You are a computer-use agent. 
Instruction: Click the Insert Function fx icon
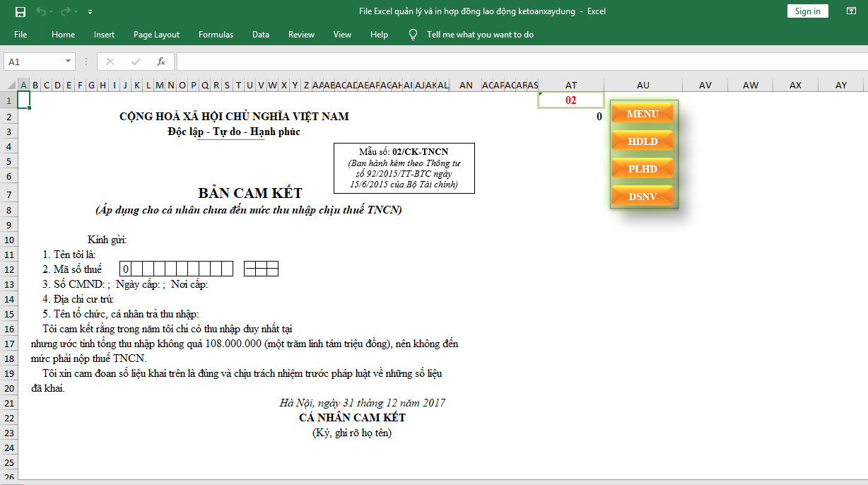pos(160,62)
